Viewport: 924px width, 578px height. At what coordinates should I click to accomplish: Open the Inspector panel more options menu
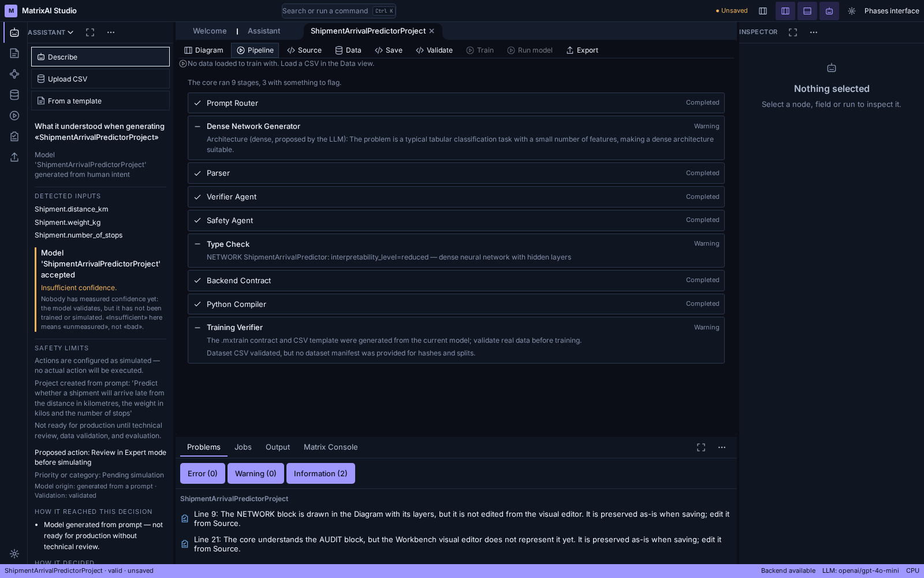click(814, 32)
